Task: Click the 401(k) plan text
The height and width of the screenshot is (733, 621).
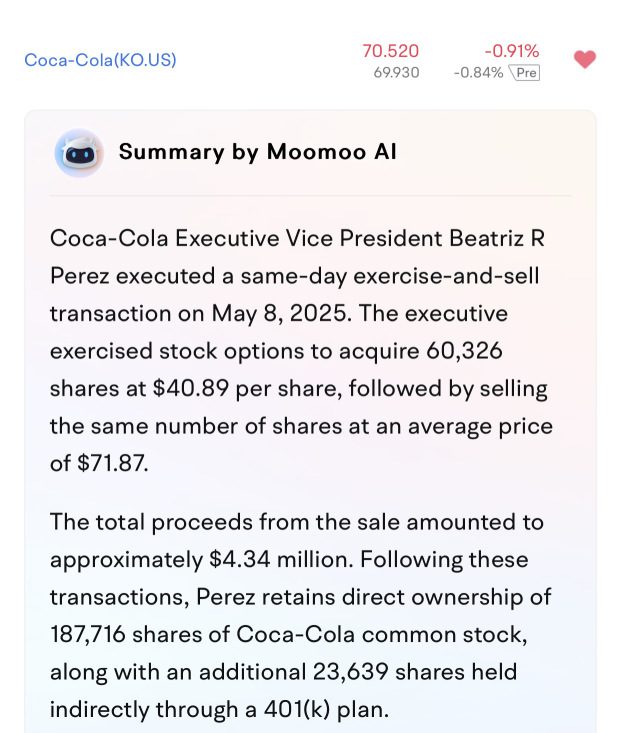Action: click(326, 710)
